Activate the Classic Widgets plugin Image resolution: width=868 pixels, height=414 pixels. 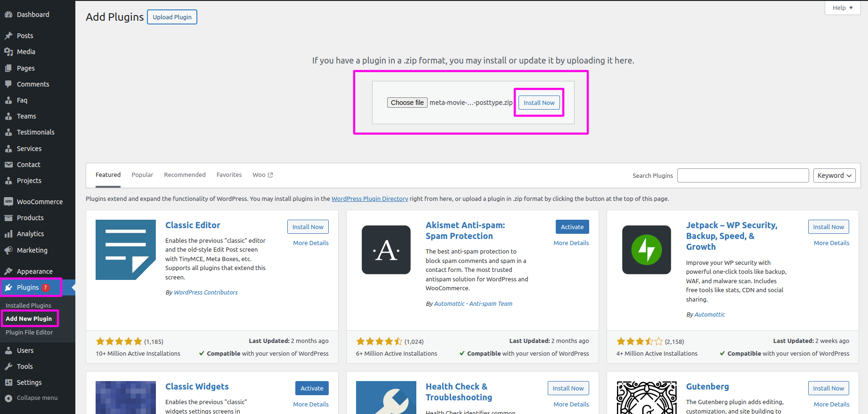pos(312,388)
